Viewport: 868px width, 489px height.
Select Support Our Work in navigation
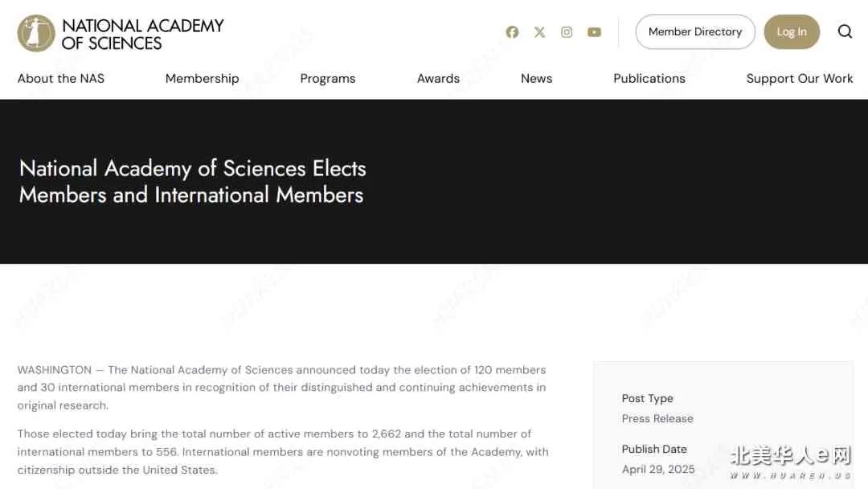[800, 79]
